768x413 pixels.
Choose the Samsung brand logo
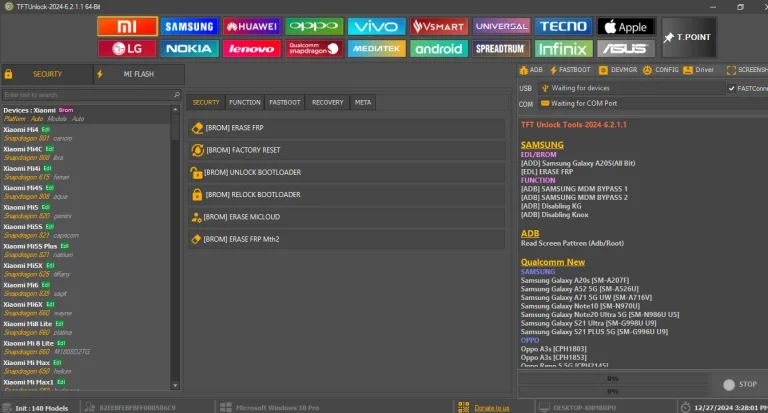tap(189, 26)
